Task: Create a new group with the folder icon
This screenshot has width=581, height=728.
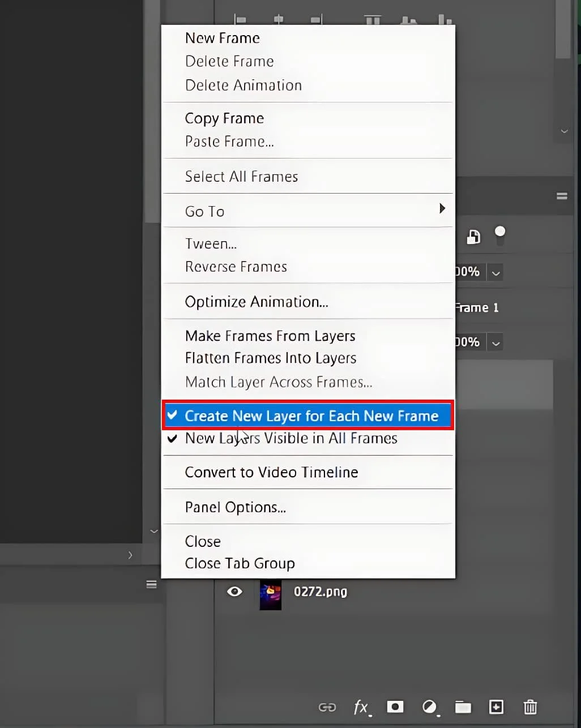Action: (x=463, y=707)
